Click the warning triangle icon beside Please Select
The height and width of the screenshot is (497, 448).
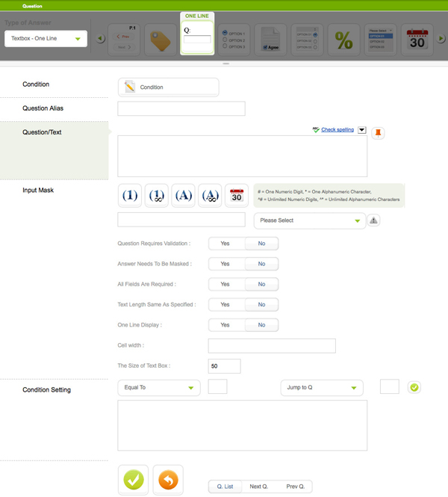tap(374, 220)
